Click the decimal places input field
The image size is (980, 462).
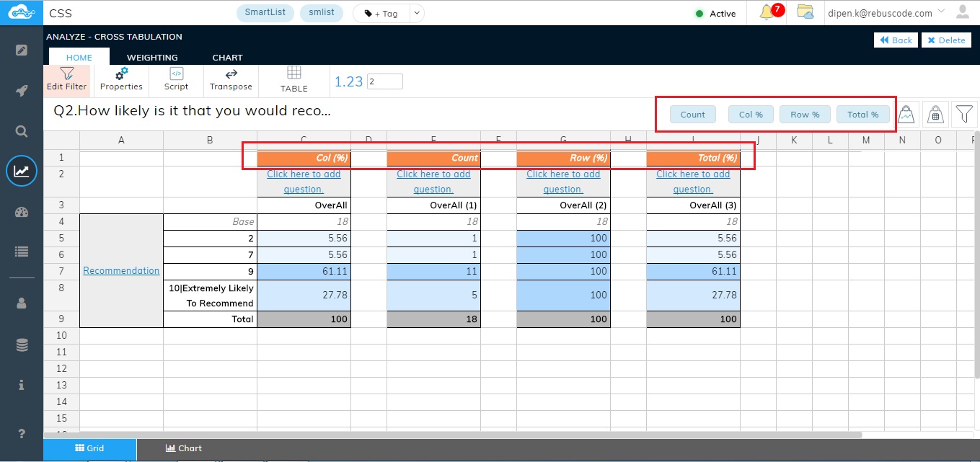coord(384,81)
